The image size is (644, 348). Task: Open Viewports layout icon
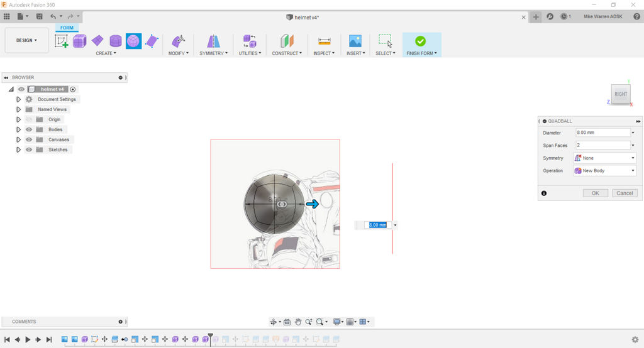[363, 322]
